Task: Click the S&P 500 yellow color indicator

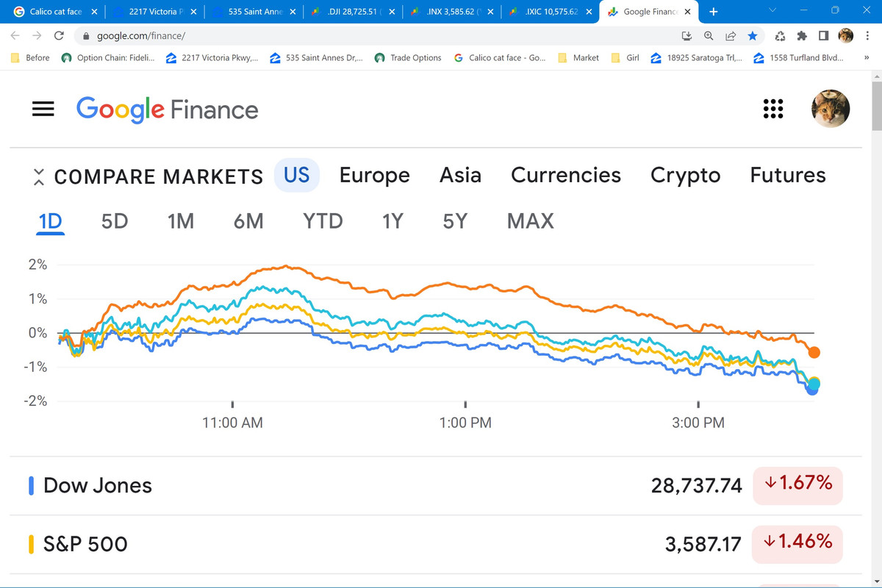Action: [31, 545]
